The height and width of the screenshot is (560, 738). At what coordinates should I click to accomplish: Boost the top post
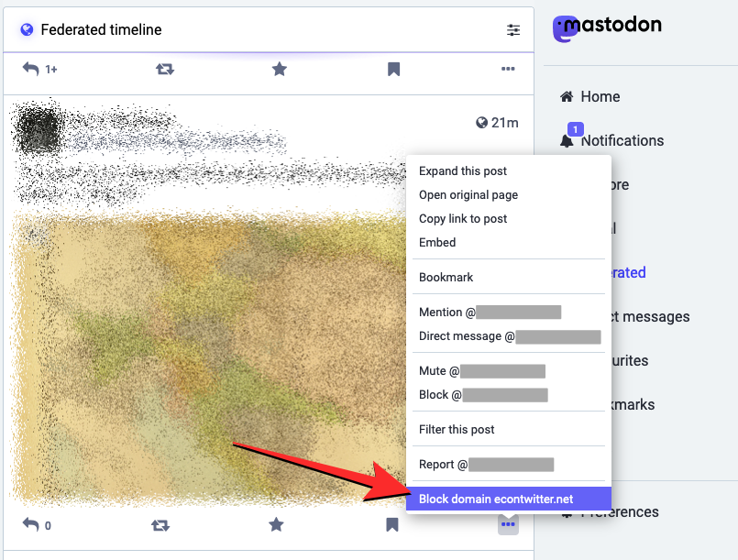click(x=165, y=69)
